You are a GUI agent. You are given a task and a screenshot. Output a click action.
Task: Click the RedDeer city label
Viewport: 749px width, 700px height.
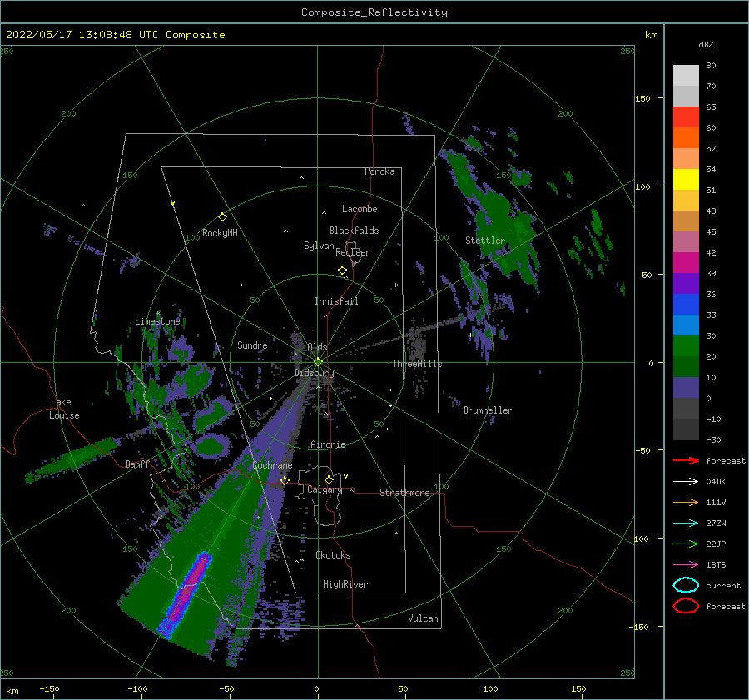point(353,252)
